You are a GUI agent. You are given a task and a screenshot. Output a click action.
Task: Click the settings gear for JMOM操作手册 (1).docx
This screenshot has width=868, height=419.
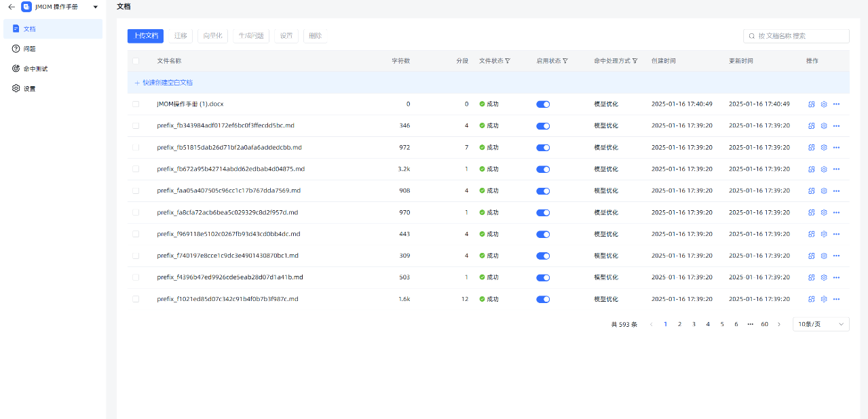click(824, 104)
